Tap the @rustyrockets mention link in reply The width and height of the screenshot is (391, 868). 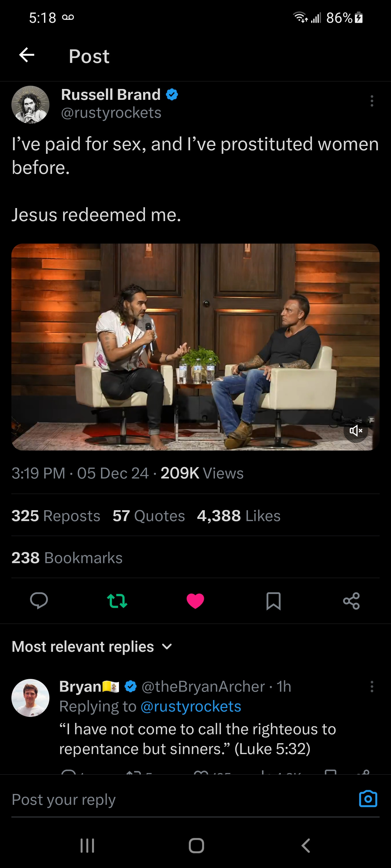click(191, 706)
